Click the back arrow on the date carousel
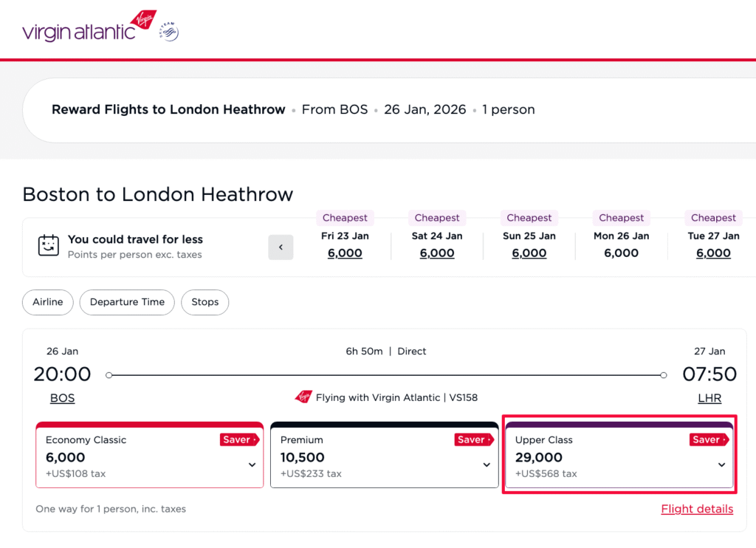 pyautogui.click(x=281, y=247)
